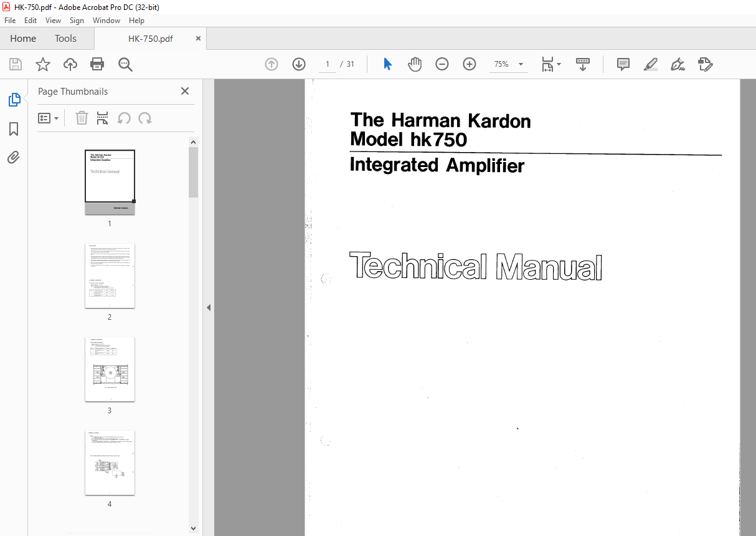756x536 pixels.
Task: Select the HK-750.pdf document tab
Action: click(x=151, y=39)
